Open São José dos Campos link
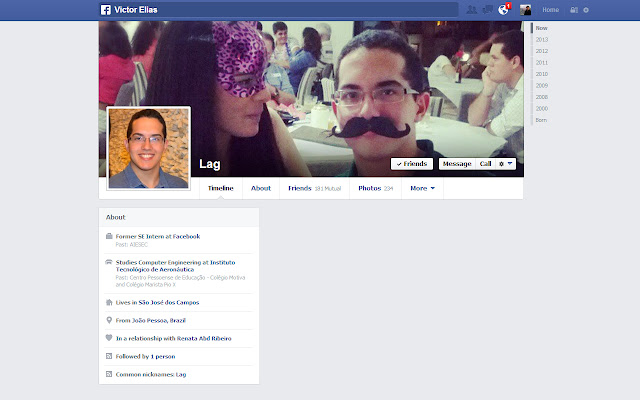The width and height of the screenshot is (640, 400). tap(169, 302)
